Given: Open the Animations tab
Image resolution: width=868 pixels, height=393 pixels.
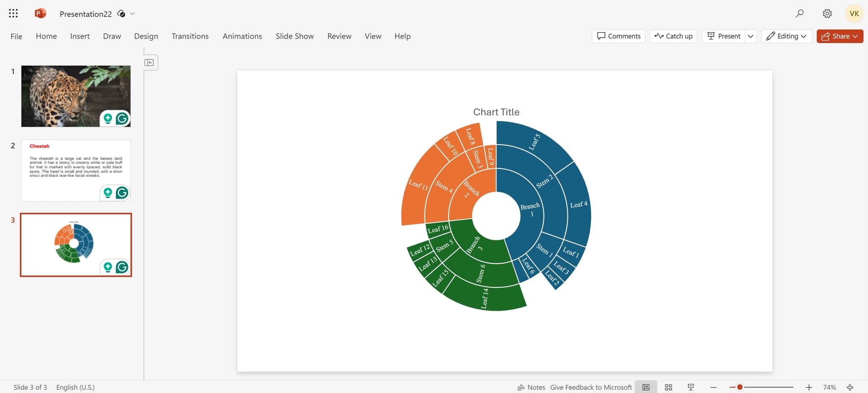Looking at the screenshot, I should click(242, 36).
